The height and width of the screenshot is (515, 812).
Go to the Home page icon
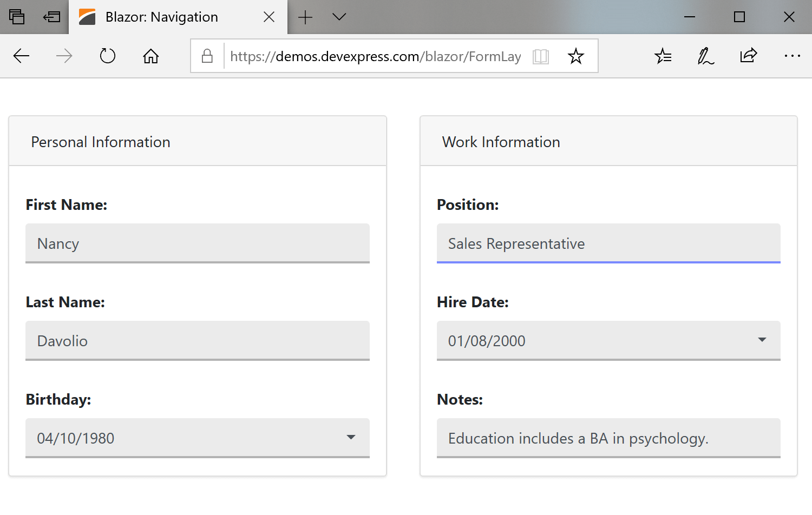tap(151, 56)
